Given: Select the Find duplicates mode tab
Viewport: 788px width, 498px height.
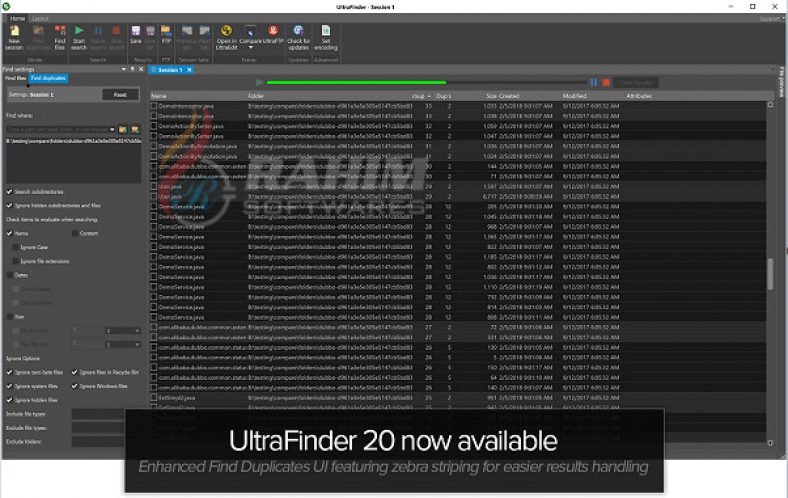Looking at the screenshot, I should (48, 78).
